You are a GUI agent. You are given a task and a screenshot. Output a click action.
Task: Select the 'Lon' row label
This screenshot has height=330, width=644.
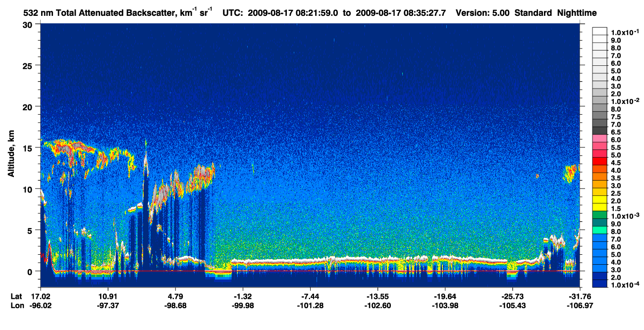pyautogui.click(x=17, y=306)
